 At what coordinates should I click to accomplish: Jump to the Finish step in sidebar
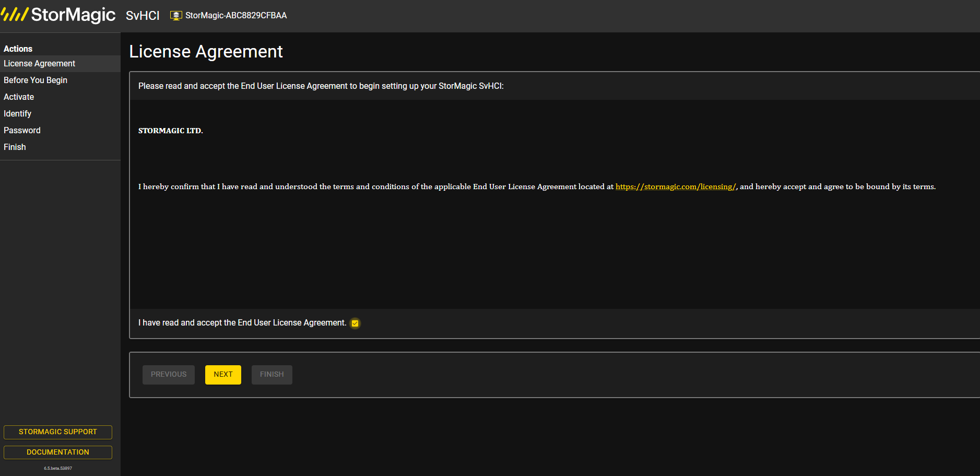(60, 147)
